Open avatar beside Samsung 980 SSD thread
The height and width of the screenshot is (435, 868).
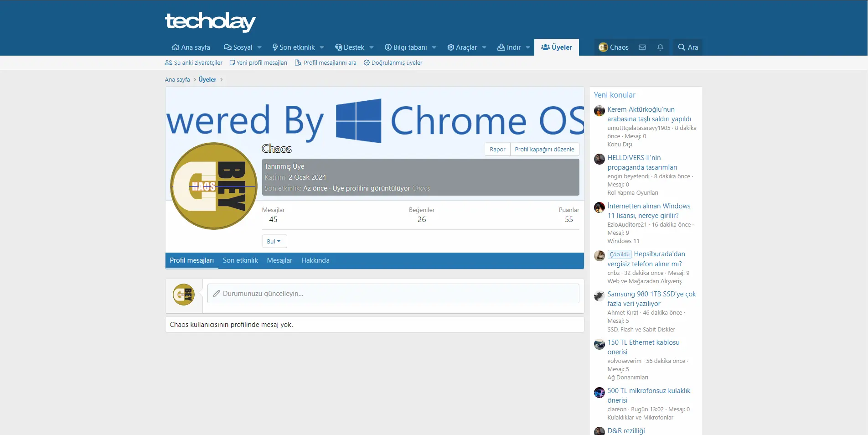[599, 296]
